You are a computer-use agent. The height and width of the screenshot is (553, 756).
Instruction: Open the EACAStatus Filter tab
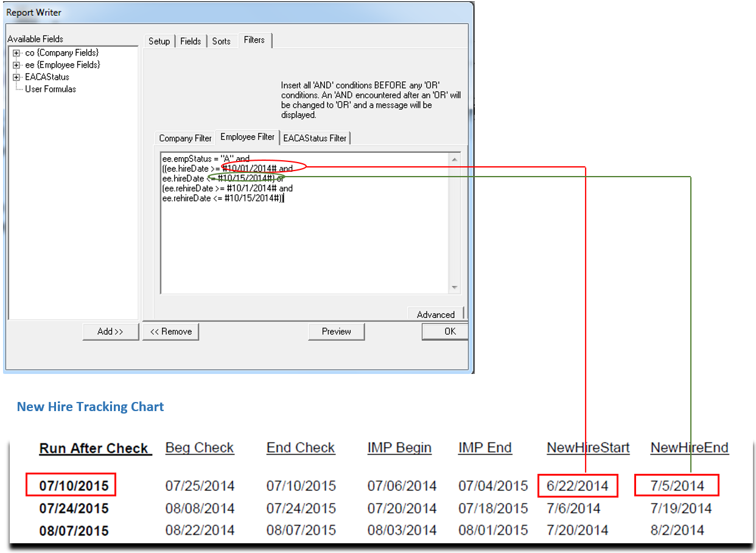click(x=315, y=138)
